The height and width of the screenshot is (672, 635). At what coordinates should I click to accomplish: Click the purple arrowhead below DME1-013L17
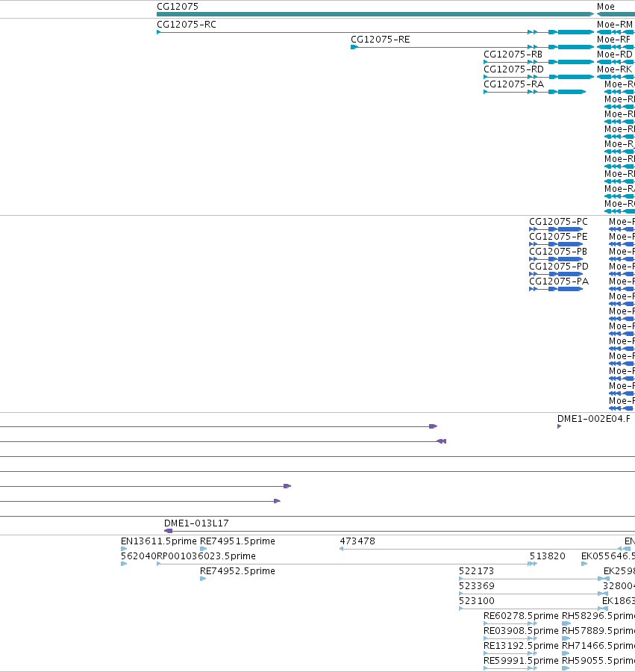coord(169,531)
